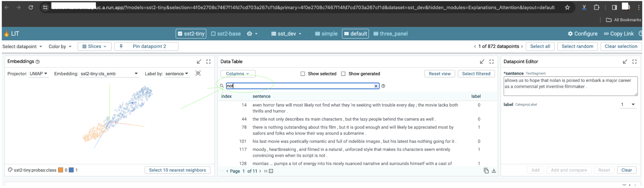Maximize the Embeddings panel
The width and height of the screenshot is (644, 188).
point(208,62)
